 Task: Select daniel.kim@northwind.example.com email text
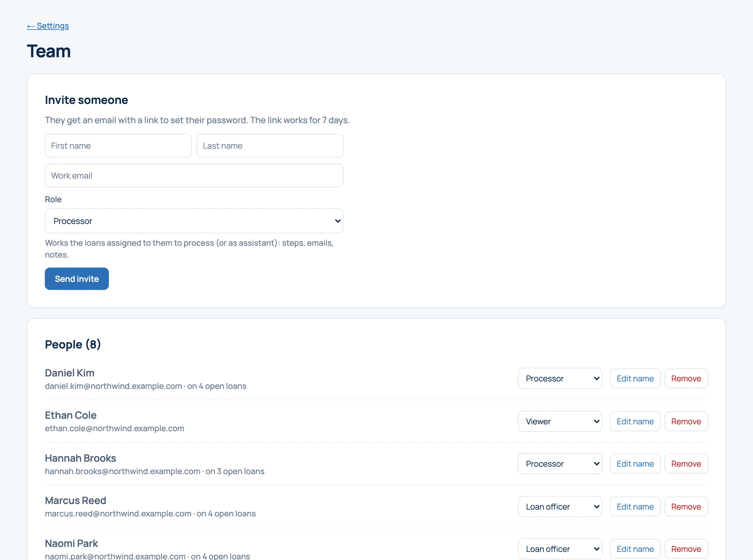tap(113, 386)
